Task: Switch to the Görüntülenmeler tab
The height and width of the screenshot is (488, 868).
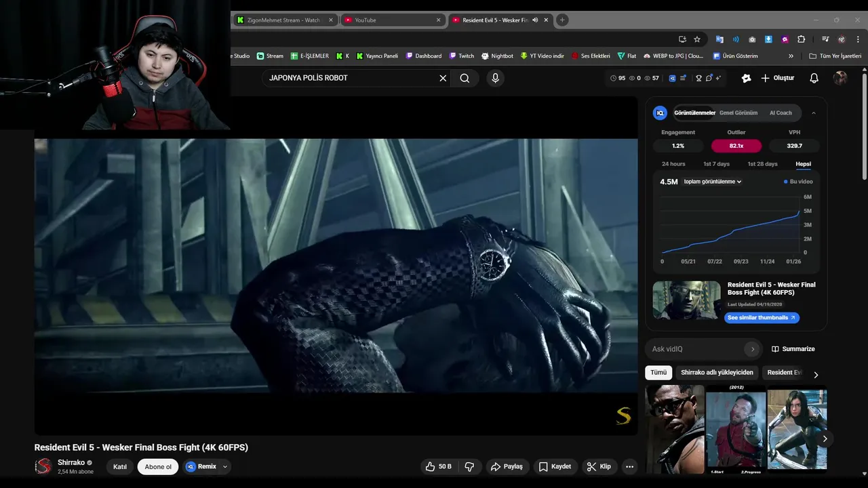Action: click(694, 113)
